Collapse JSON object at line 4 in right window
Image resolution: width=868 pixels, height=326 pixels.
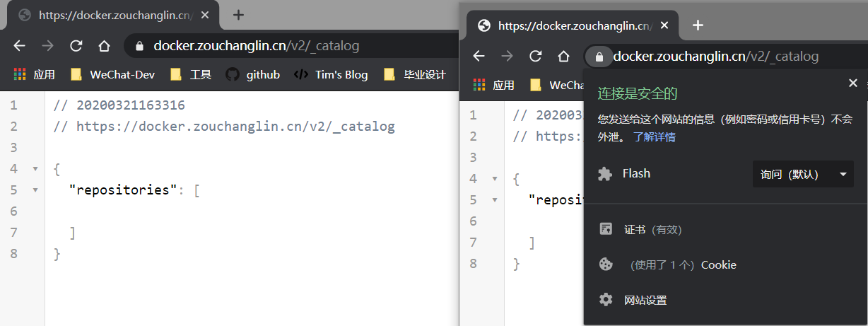click(494, 179)
